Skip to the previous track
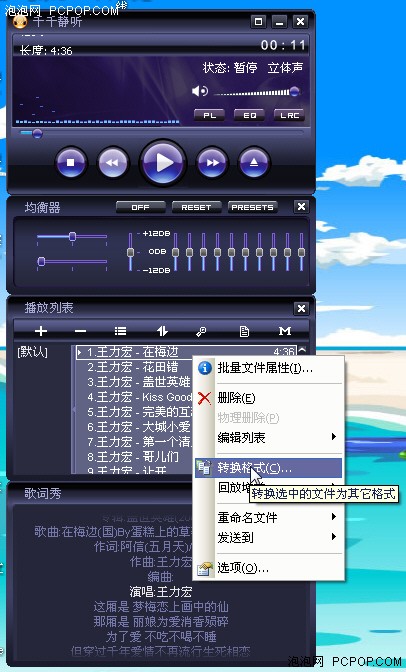This screenshot has width=406, height=672. pyautogui.click(x=113, y=162)
